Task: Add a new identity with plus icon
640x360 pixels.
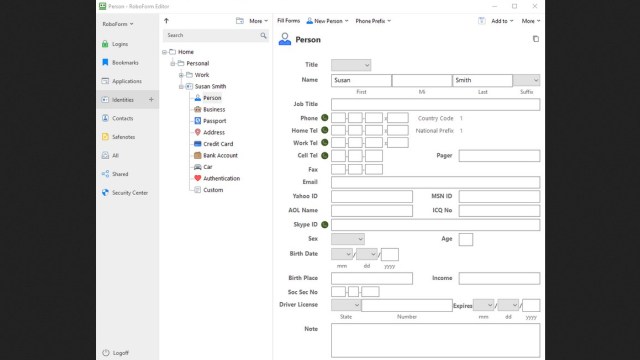Action: 151,100
